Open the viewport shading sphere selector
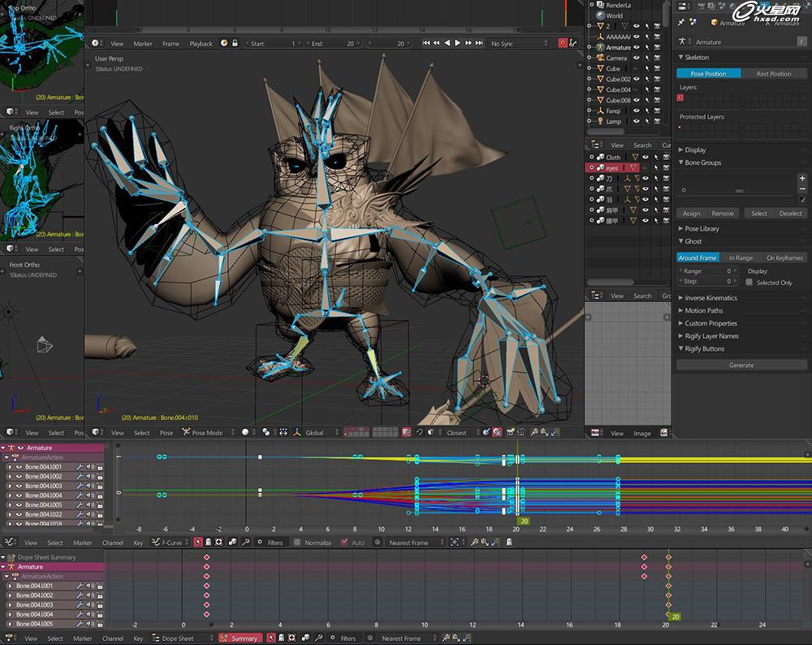This screenshot has height=645, width=812. [x=248, y=432]
